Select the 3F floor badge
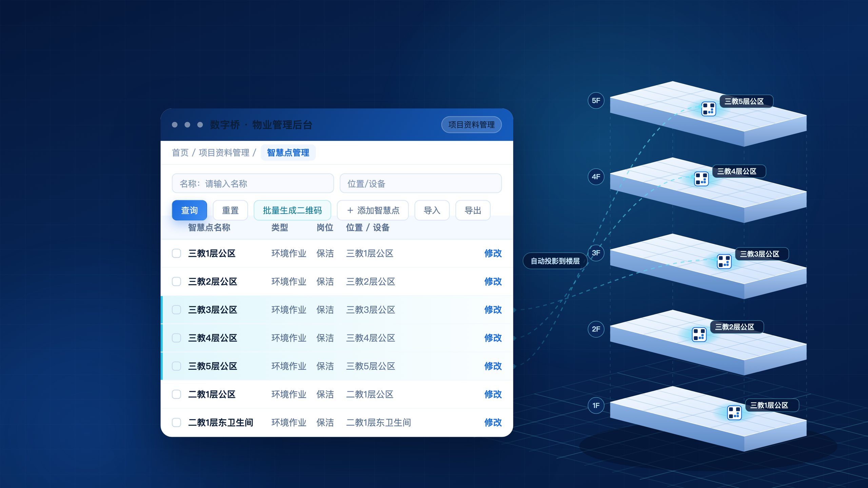 (596, 253)
